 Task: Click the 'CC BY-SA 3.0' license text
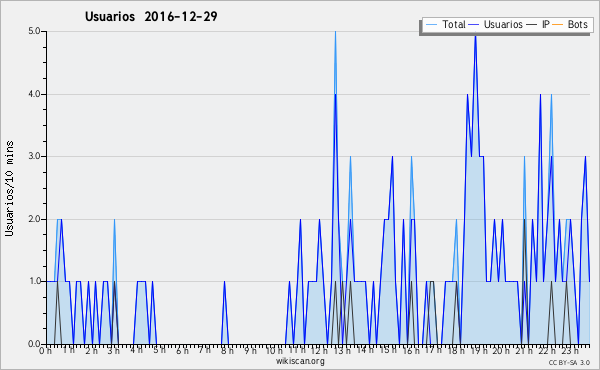pyautogui.click(x=569, y=363)
